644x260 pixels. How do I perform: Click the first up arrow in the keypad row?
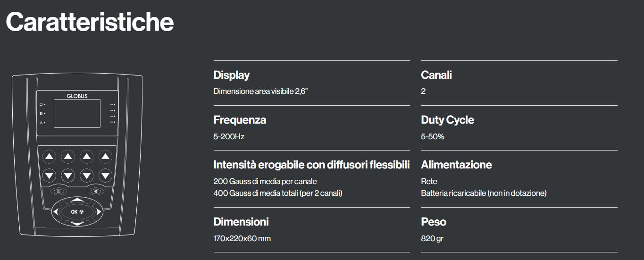click(50, 156)
